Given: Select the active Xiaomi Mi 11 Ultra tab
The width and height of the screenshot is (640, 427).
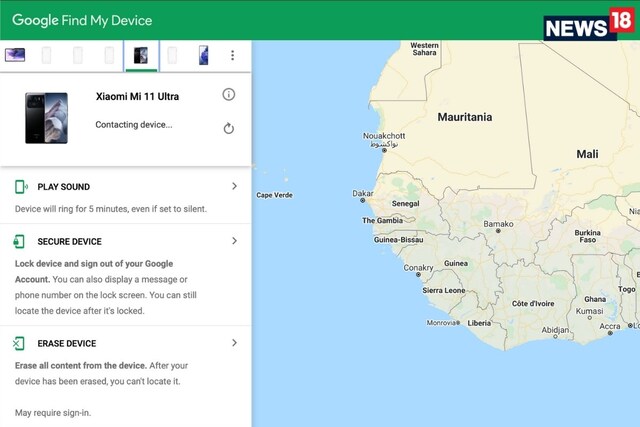Looking at the screenshot, I should click(141, 56).
